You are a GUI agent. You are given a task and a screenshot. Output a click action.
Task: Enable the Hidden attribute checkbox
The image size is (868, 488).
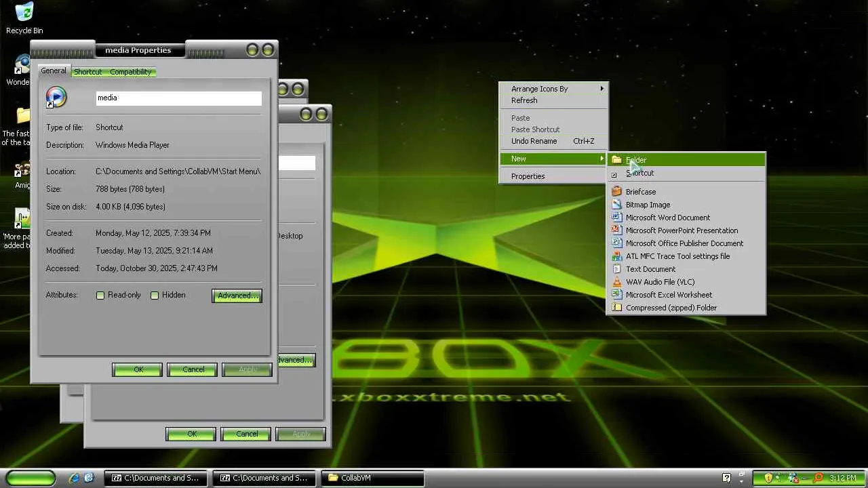click(x=155, y=296)
